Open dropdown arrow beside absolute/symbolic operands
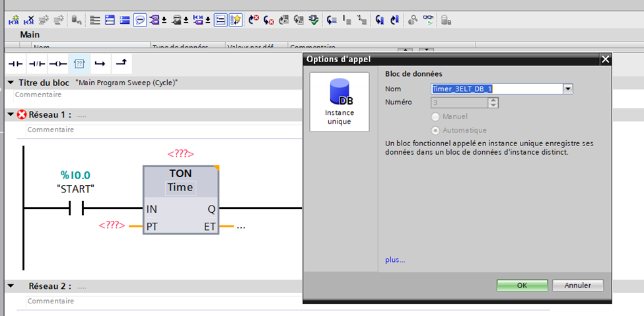 pyautogui.click(x=164, y=20)
